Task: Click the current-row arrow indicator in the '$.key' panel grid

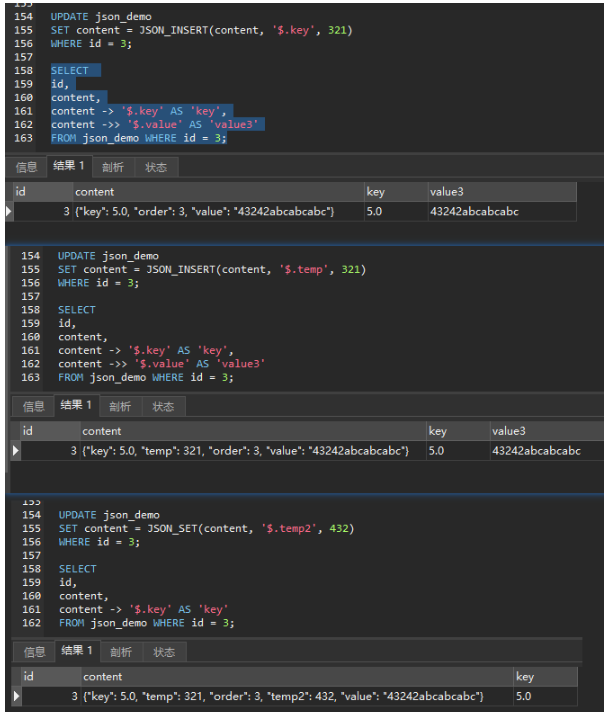Action: click(x=9, y=212)
